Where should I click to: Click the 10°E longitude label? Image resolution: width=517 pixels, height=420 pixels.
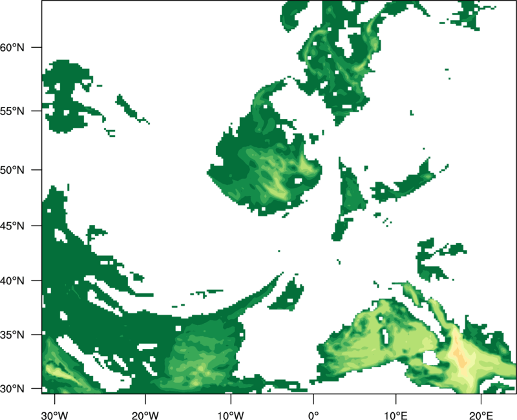(396, 415)
